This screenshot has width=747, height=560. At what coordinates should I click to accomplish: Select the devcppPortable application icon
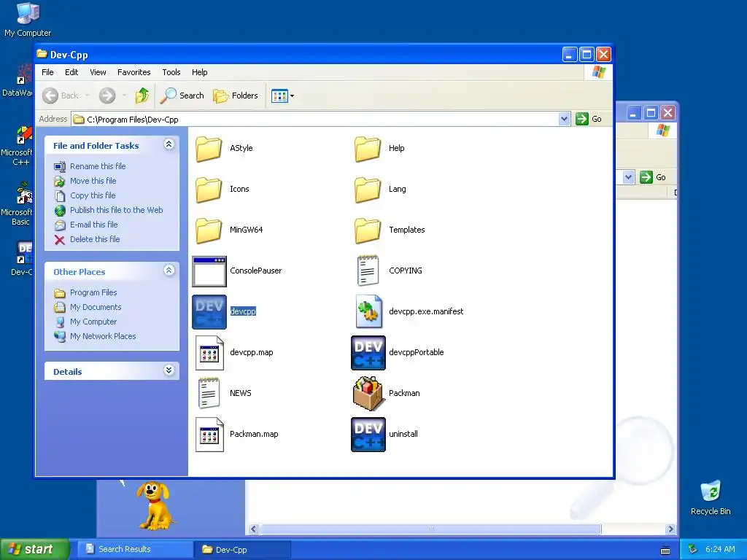[368, 353]
